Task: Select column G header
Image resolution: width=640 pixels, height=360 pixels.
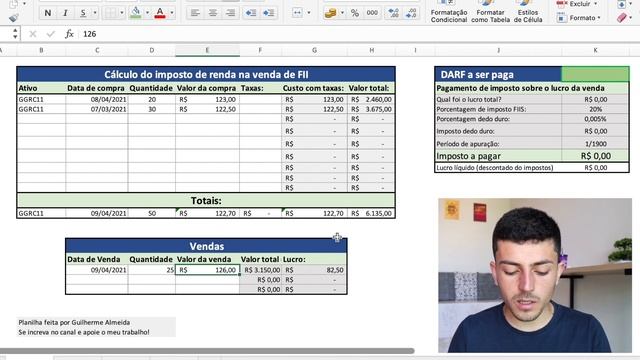Action: pyautogui.click(x=314, y=50)
